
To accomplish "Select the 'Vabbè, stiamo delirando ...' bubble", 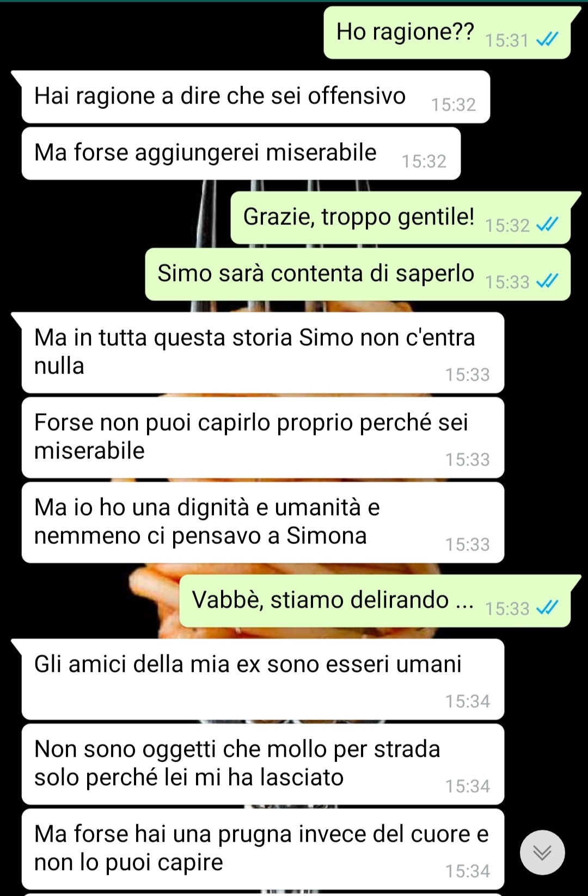I will [x=375, y=601].
